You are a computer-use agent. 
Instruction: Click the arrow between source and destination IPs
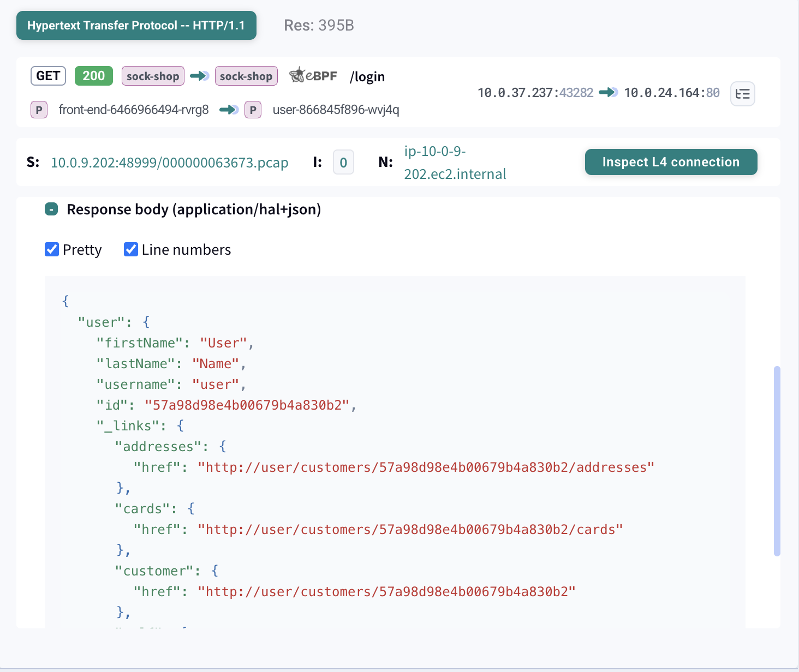point(608,93)
